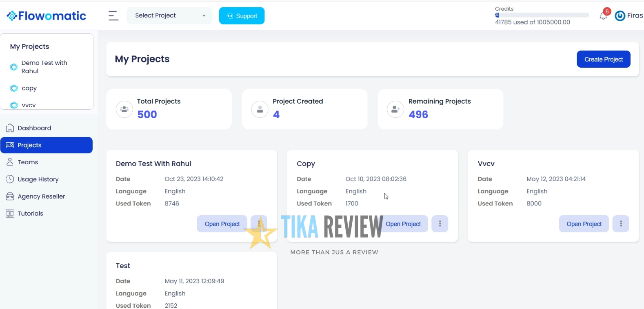644x309 pixels.
Task: Open the Agency Reseller menu item
Action: pos(47,196)
